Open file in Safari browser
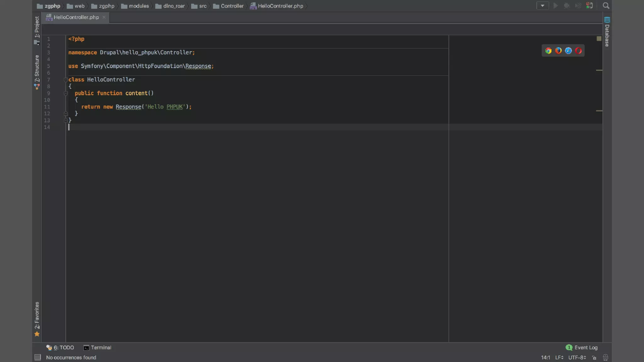The width and height of the screenshot is (644, 362). pos(568,51)
